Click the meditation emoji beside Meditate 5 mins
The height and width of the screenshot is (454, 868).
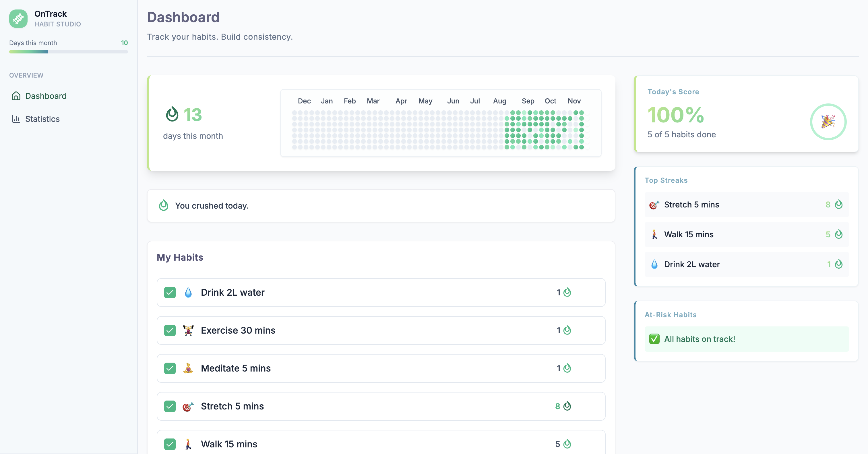pyautogui.click(x=188, y=368)
